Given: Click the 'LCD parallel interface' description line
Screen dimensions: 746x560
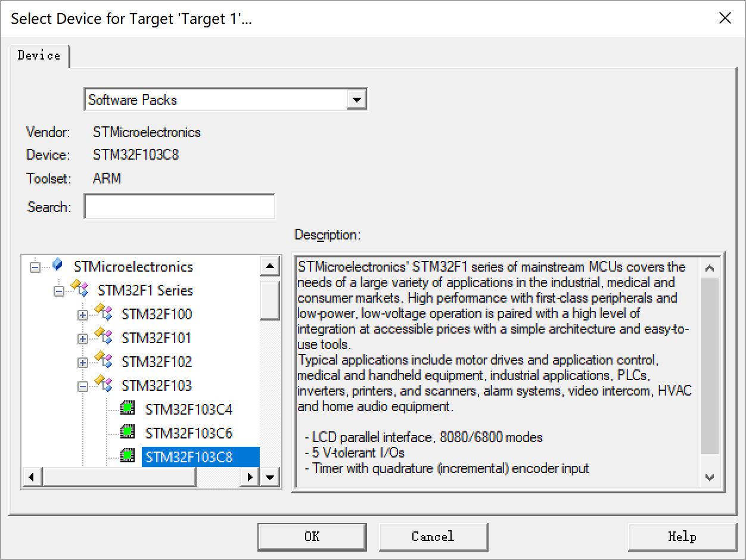Looking at the screenshot, I should [424, 437].
